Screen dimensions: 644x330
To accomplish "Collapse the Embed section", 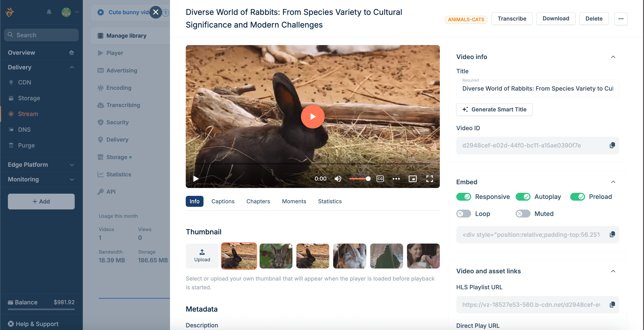I will point(613,182).
